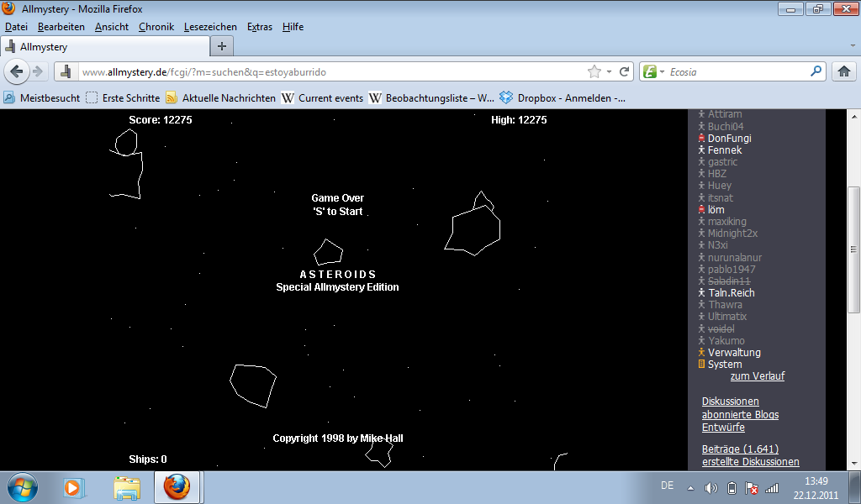Open the Current events Wikipedia bookmark

pyautogui.click(x=322, y=98)
